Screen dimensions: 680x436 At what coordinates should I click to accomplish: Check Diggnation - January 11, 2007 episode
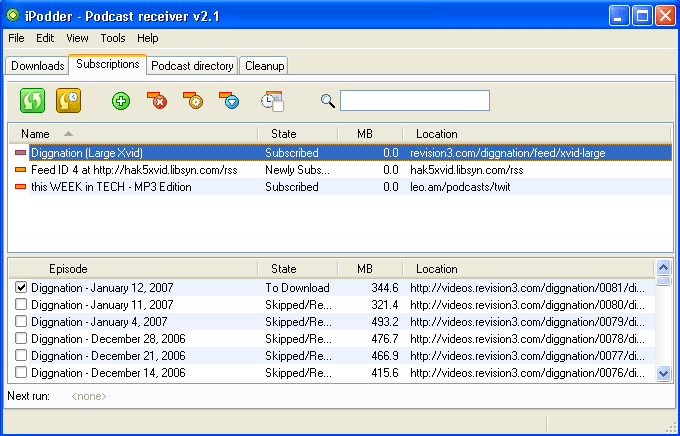pos(21,305)
